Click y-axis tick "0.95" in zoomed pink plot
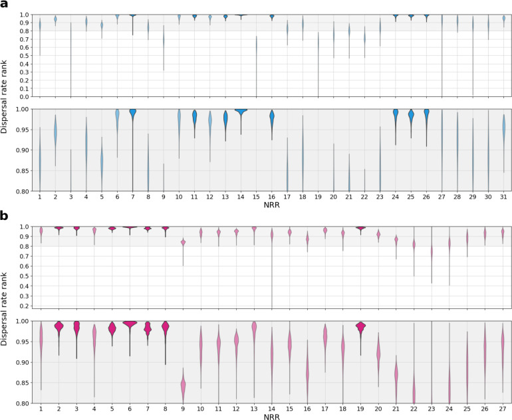This screenshot has width=512, height=420. 23,342
